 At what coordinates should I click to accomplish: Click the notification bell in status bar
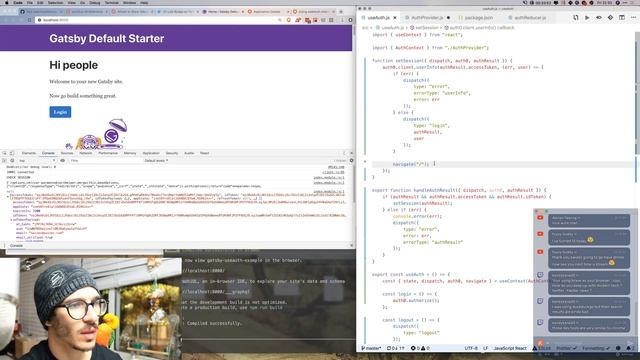tap(629, 348)
